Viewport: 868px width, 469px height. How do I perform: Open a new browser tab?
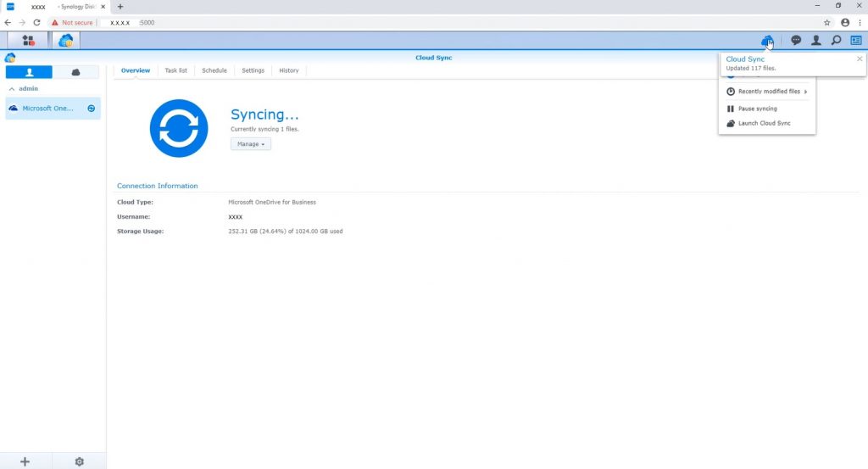click(120, 7)
